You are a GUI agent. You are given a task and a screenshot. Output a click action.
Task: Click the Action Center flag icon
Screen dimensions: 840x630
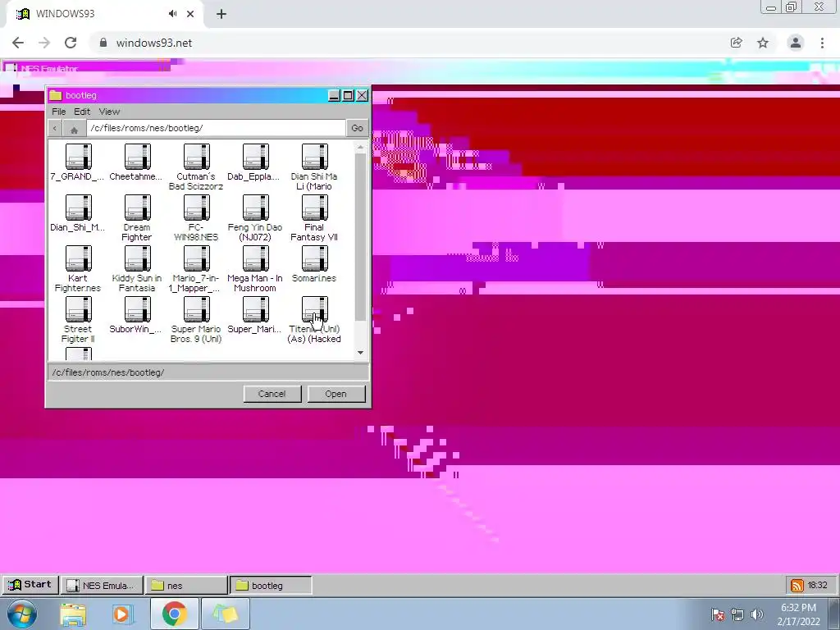718,614
